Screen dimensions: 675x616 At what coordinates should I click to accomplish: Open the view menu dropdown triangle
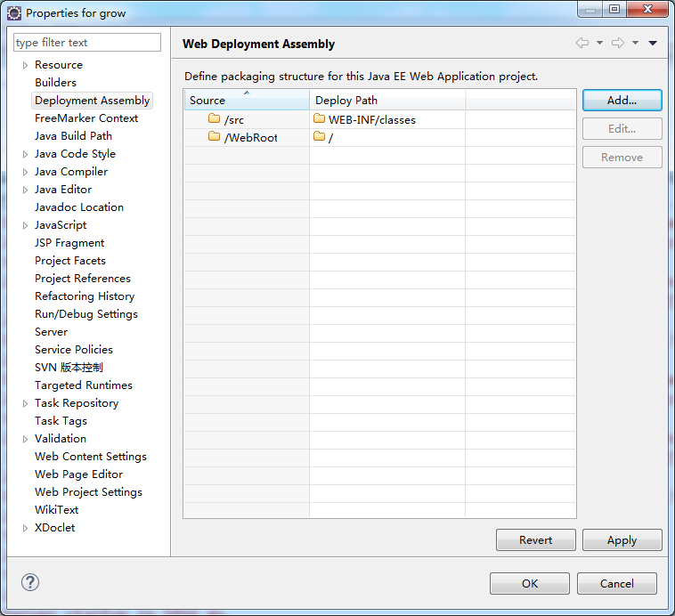[x=653, y=43]
